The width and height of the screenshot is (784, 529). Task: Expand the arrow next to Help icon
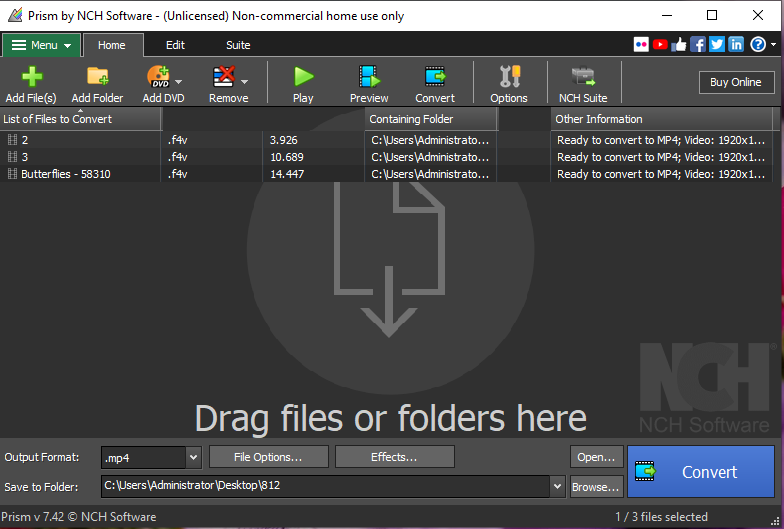(774, 45)
